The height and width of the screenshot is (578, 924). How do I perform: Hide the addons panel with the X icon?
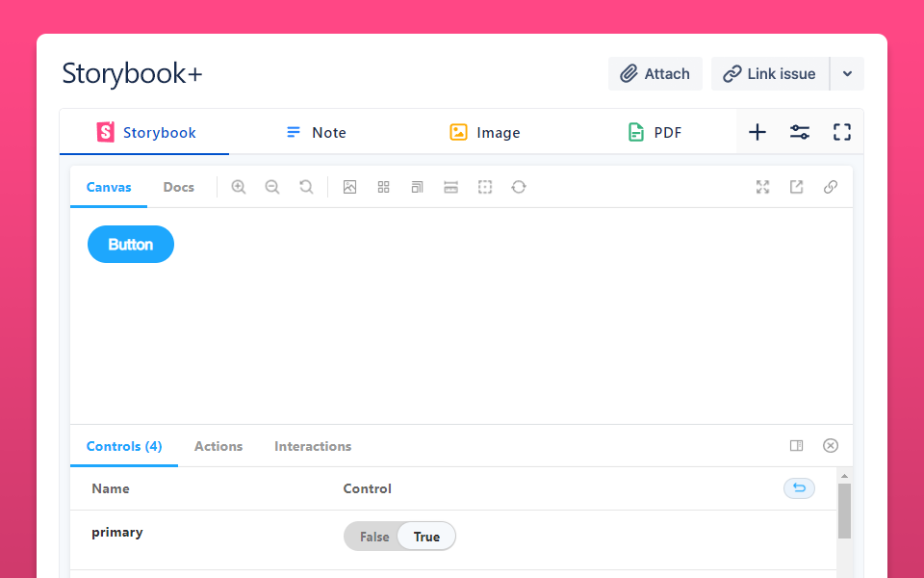[x=831, y=445]
